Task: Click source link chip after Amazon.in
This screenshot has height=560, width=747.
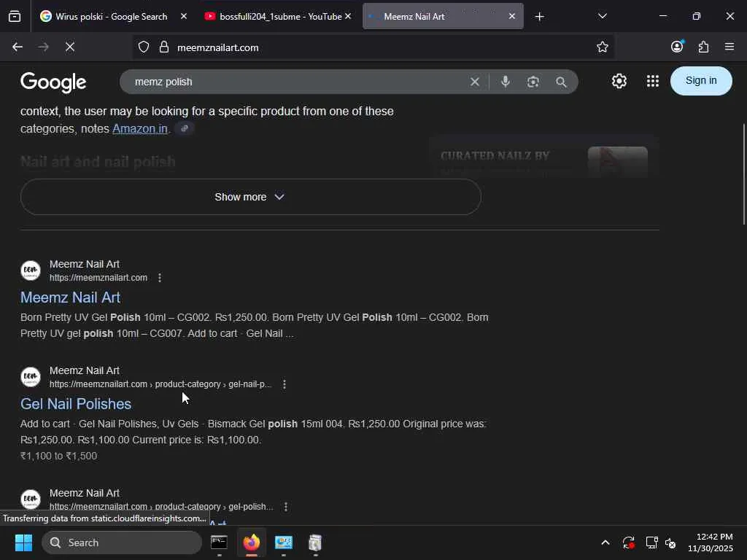Action: point(185,128)
